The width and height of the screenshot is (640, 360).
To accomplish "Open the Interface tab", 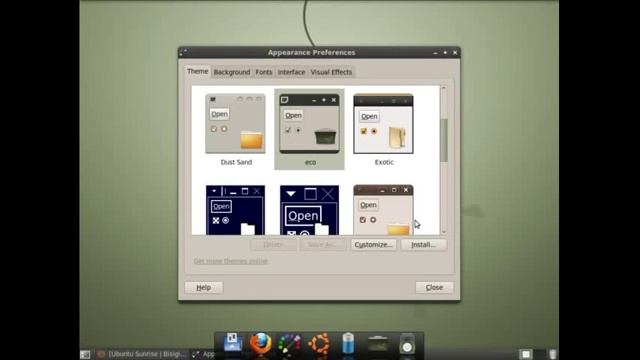I will point(291,72).
